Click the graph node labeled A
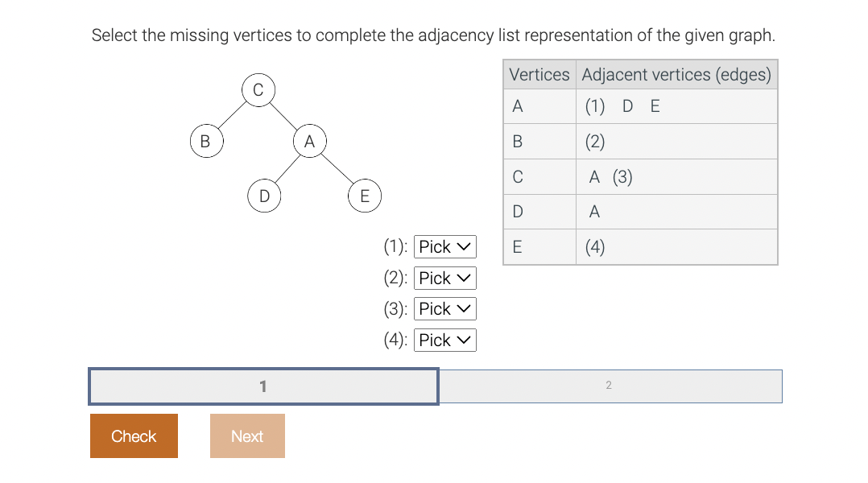868x483 pixels. click(x=310, y=141)
